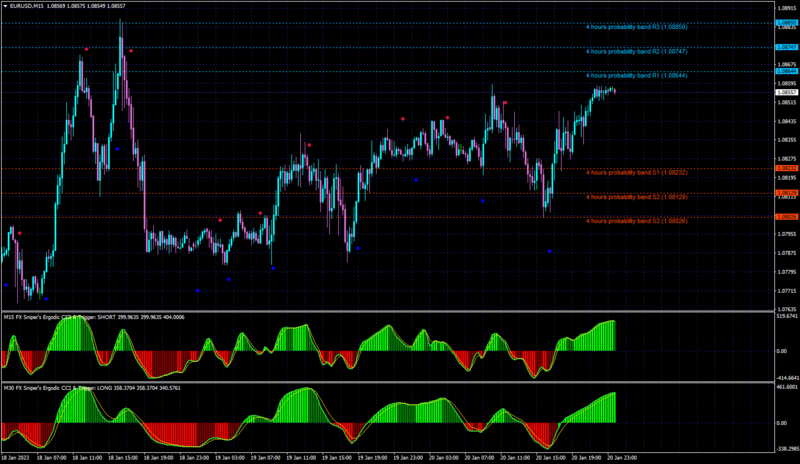
Task: Click the 1.08355 value on the price scale
Action: 787,140
